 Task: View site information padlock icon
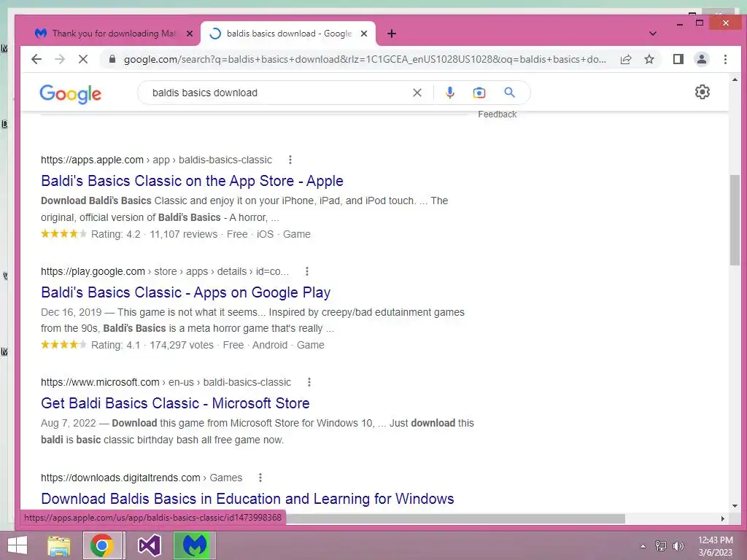click(112, 59)
